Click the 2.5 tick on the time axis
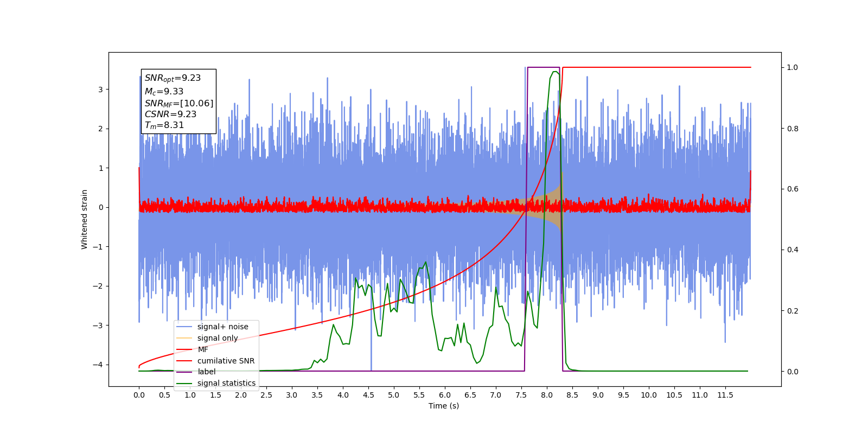The width and height of the screenshot is (868, 434). (x=266, y=395)
